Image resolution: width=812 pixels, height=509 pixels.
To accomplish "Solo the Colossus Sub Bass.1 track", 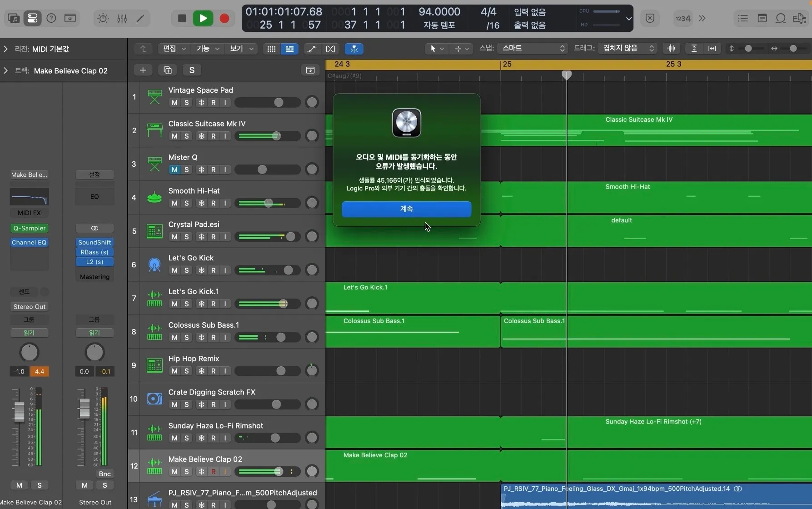I will click(186, 337).
